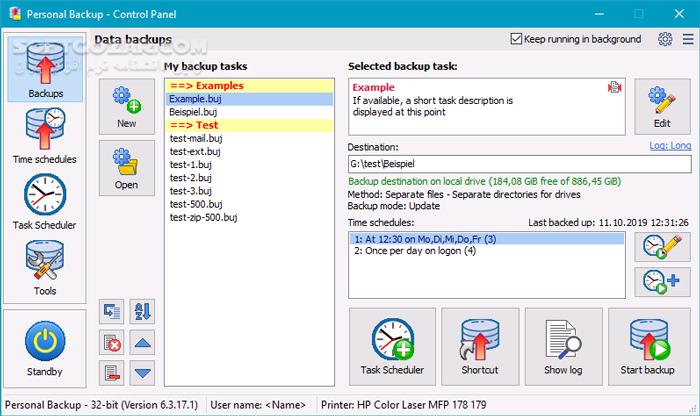700x416 pixels.
Task: Sort the task list alphabetically
Action: point(142,311)
